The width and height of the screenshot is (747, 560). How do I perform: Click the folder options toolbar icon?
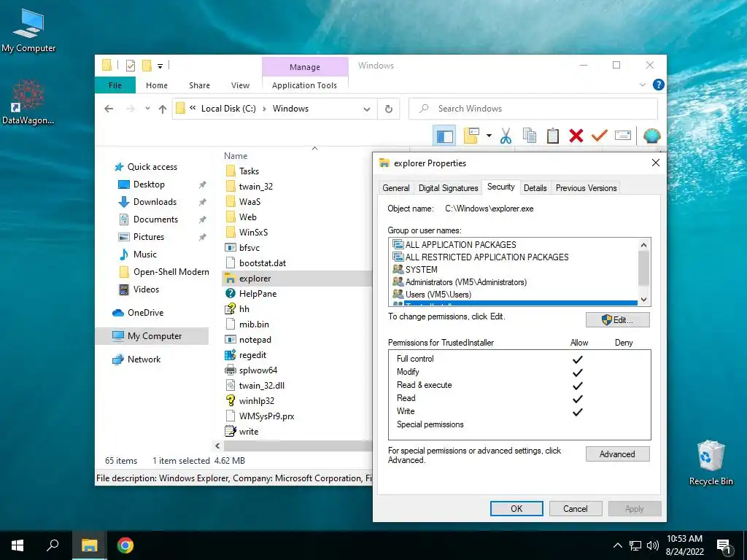click(x=471, y=136)
